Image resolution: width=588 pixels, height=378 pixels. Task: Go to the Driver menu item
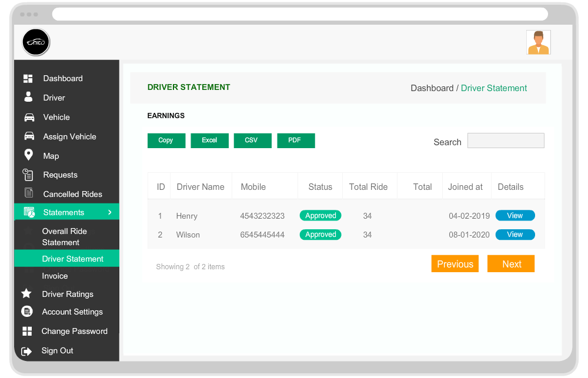(54, 98)
